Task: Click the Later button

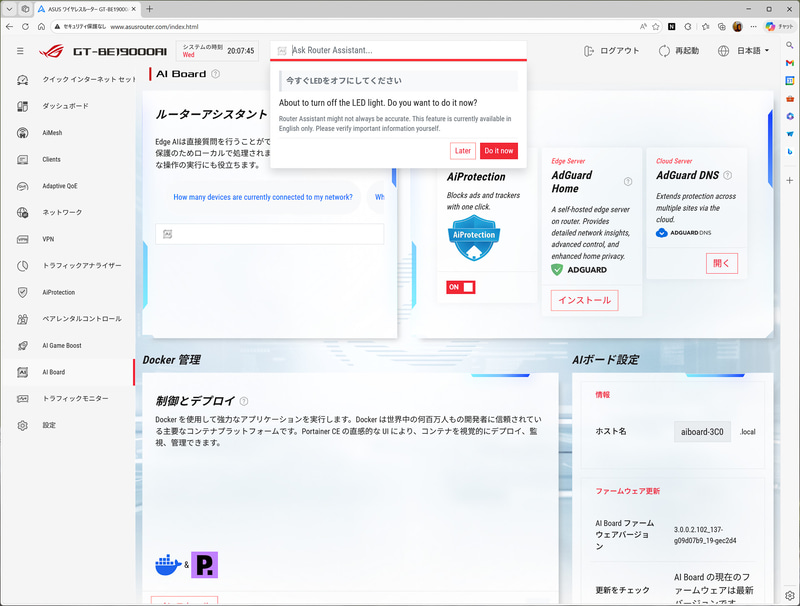Action: tap(463, 151)
